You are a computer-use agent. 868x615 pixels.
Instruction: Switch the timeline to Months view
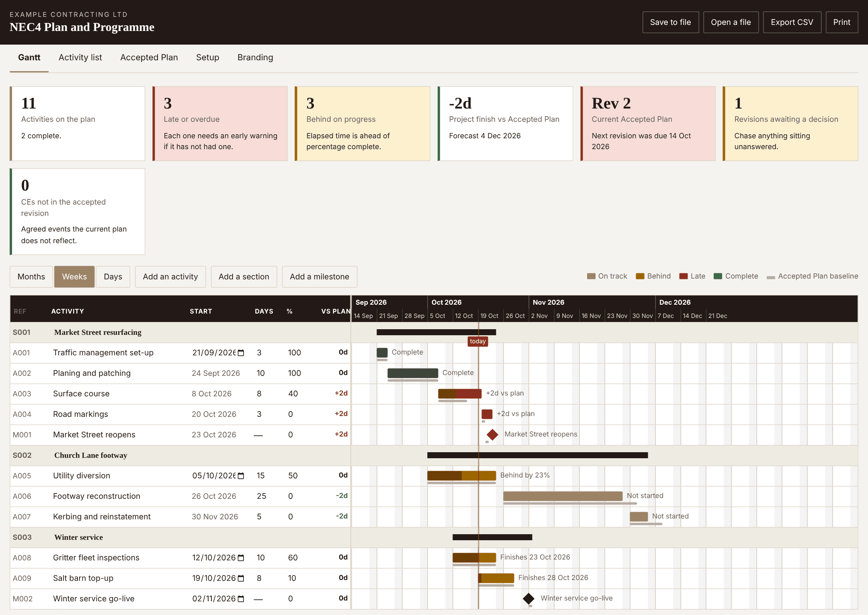coord(31,277)
